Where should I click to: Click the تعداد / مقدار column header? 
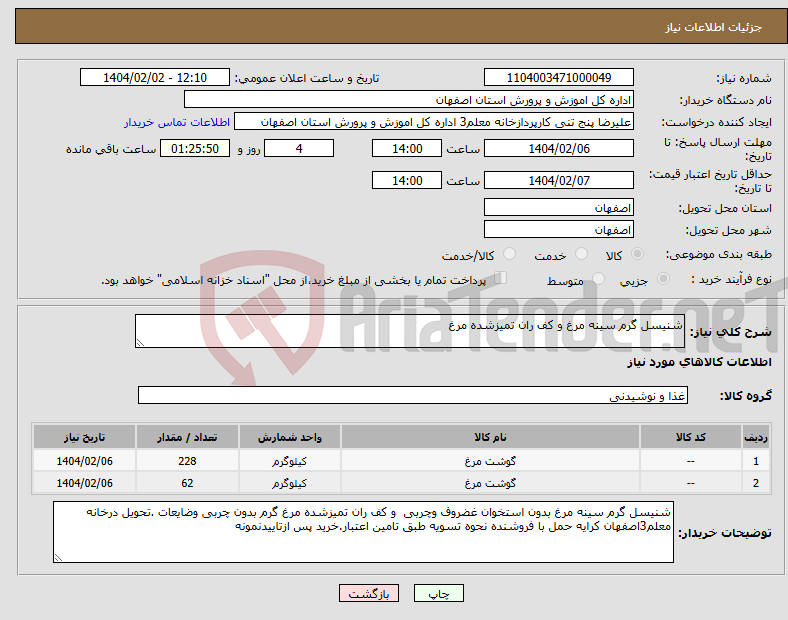click(187, 437)
